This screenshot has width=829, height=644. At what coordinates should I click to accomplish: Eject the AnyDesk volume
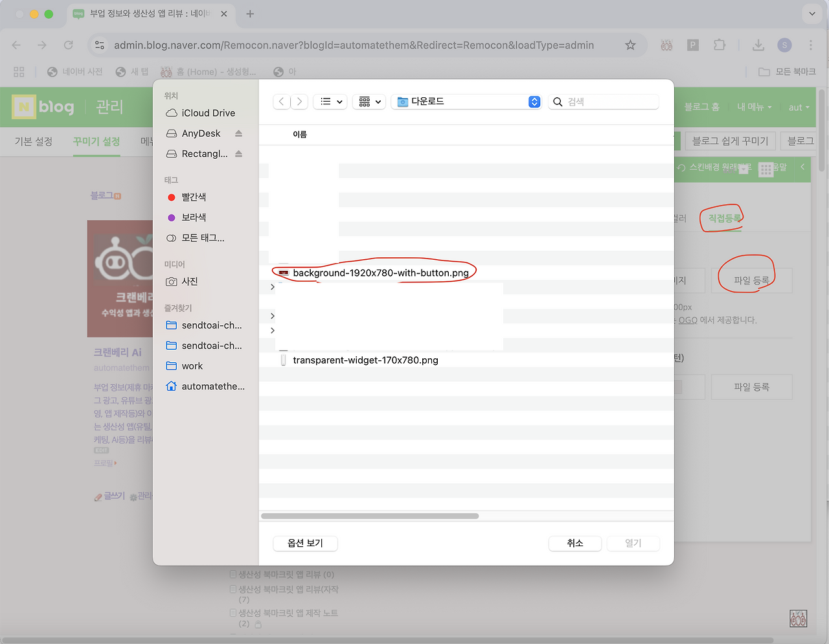coord(238,133)
